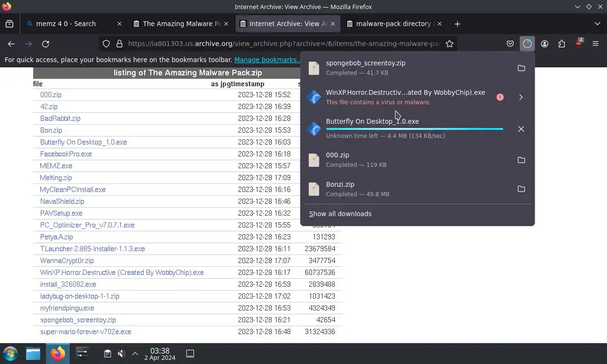The width and height of the screenshot is (607, 364).
Task: Open PAVSetup.exe link
Action: coord(61,213)
